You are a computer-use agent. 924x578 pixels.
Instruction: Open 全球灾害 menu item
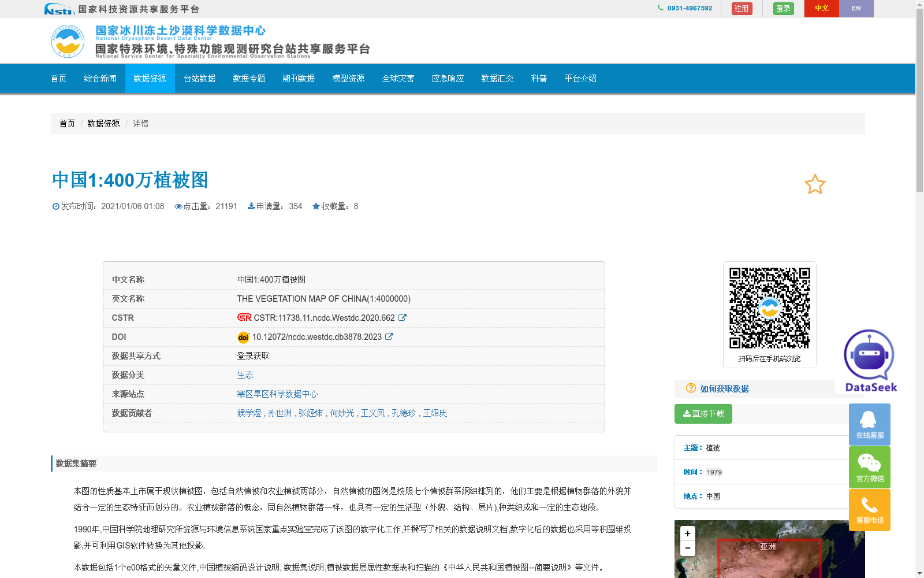point(398,79)
